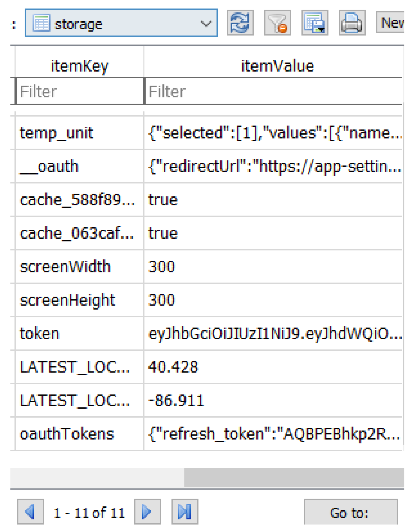Click the New Record button
414x532 pixels.
point(391,22)
